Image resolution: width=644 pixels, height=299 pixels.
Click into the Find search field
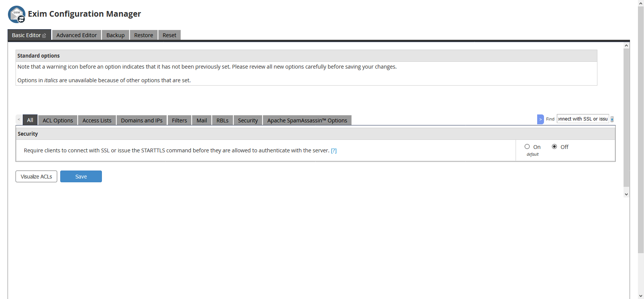coord(583,119)
